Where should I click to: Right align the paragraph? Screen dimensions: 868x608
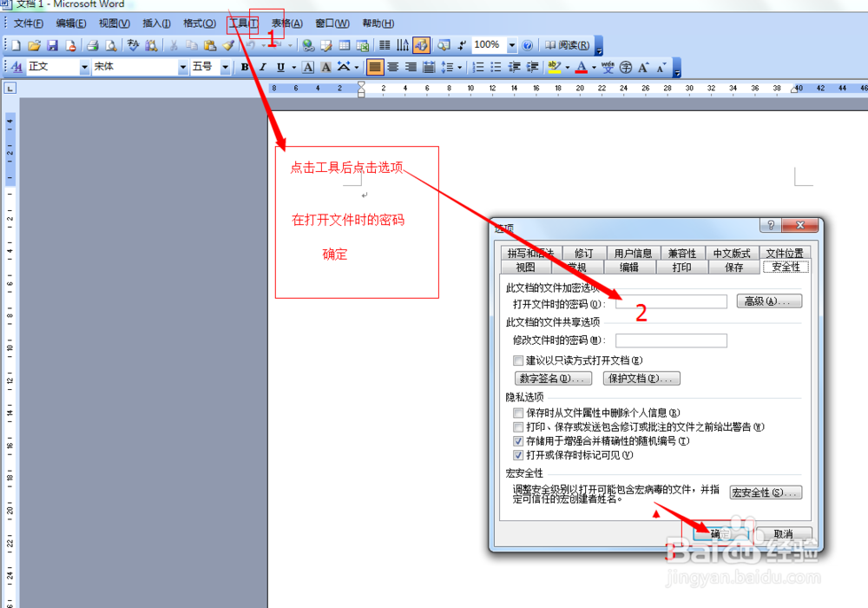pyautogui.click(x=411, y=67)
